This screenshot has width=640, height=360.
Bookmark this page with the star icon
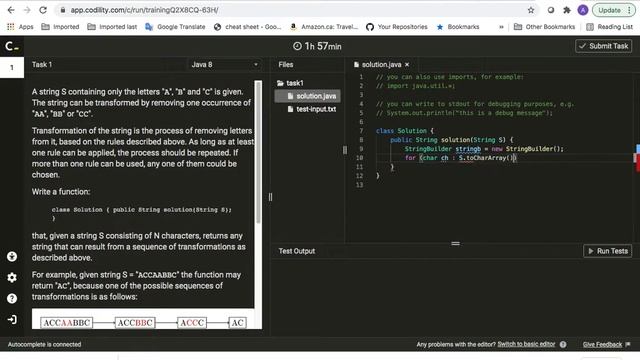tap(531, 10)
